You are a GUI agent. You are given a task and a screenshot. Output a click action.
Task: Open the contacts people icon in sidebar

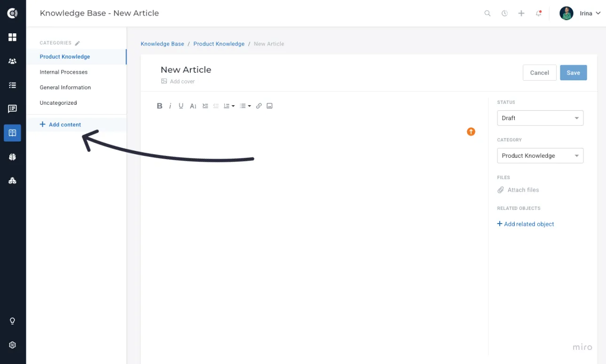pos(13,61)
